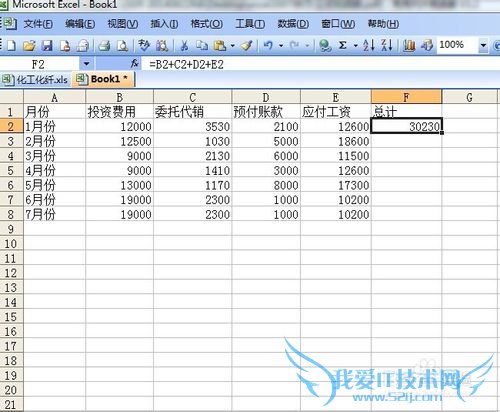Select column G header
500x412 pixels.
[469, 97]
